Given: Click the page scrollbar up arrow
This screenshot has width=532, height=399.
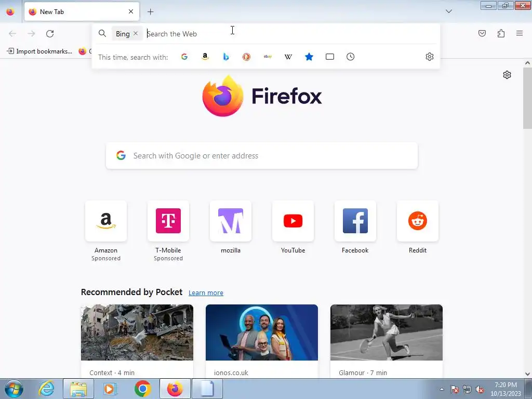Looking at the screenshot, I should [528, 63].
